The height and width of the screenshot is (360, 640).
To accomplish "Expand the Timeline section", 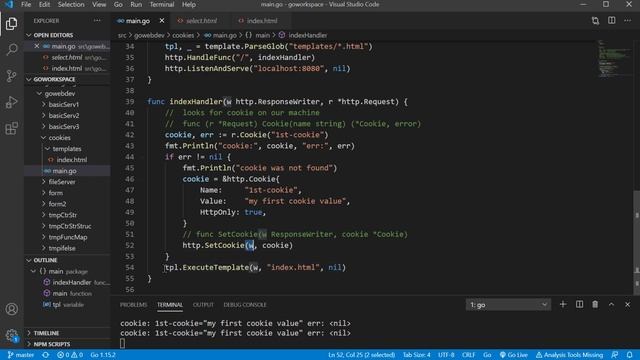I will coord(68,333).
